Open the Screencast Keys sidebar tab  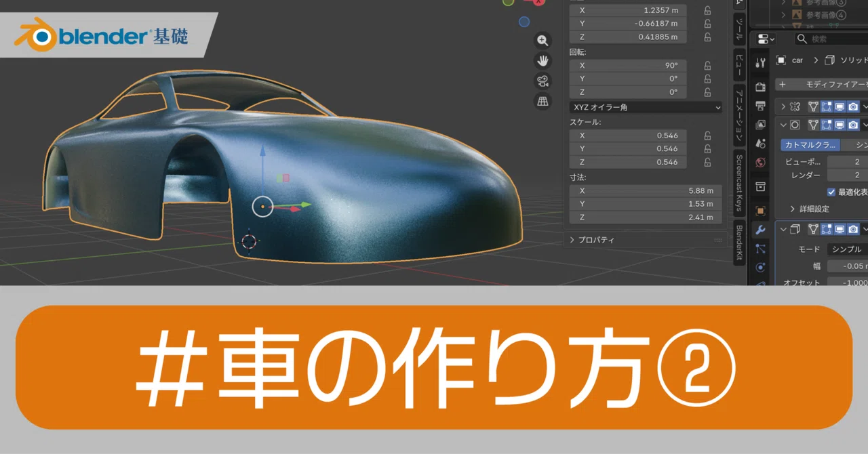739,183
